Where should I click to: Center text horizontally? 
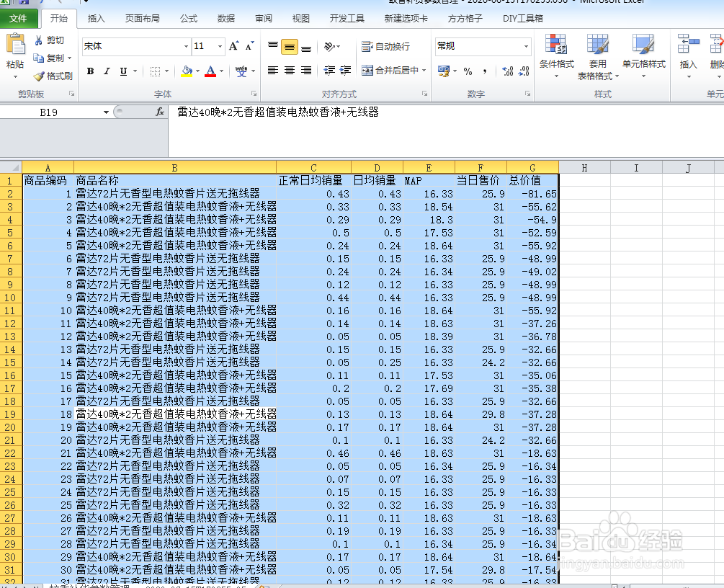[290, 70]
